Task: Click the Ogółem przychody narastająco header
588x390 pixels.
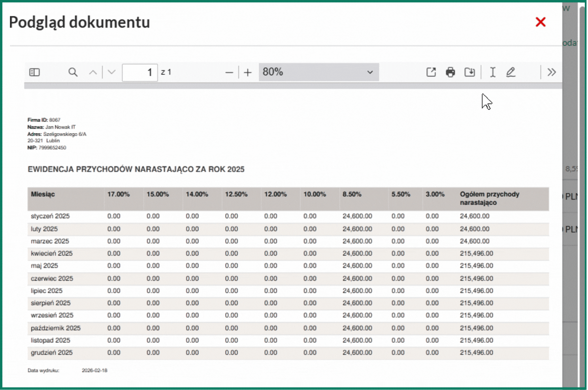Action: [x=489, y=198]
